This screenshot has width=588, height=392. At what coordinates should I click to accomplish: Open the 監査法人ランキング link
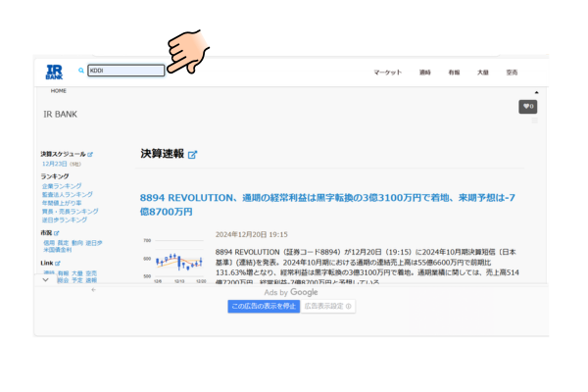(x=67, y=194)
